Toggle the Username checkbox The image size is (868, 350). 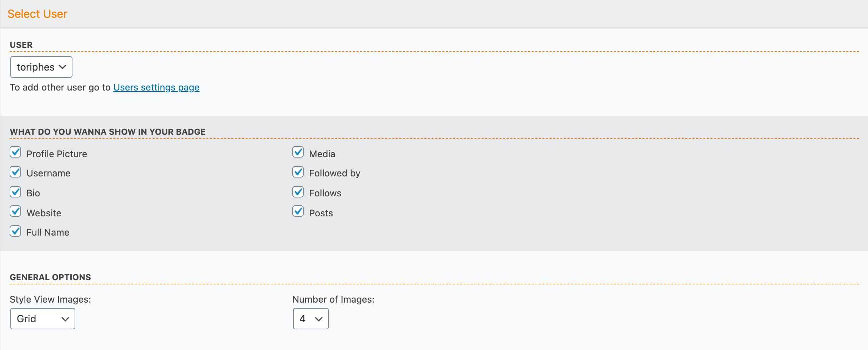(15, 172)
